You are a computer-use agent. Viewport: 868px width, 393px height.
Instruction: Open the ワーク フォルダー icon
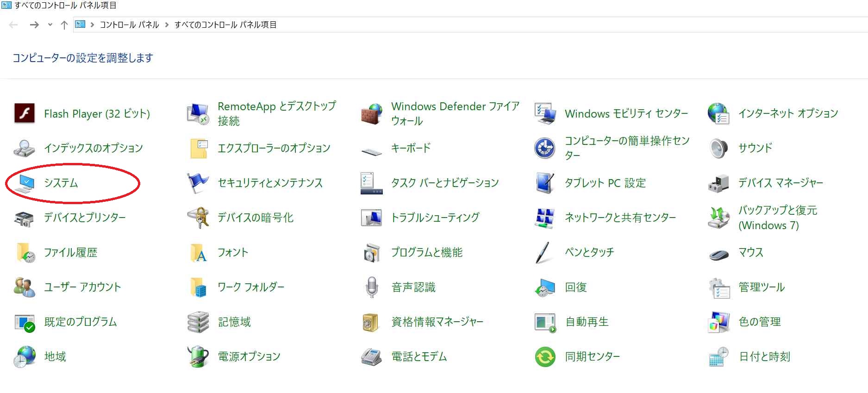tap(198, 287)
